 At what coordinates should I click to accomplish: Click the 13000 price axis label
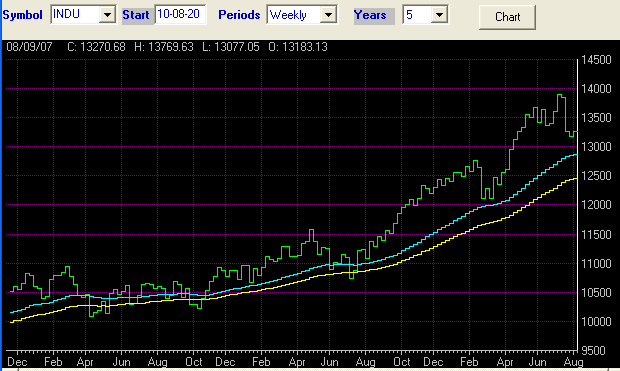click(596, 147)
